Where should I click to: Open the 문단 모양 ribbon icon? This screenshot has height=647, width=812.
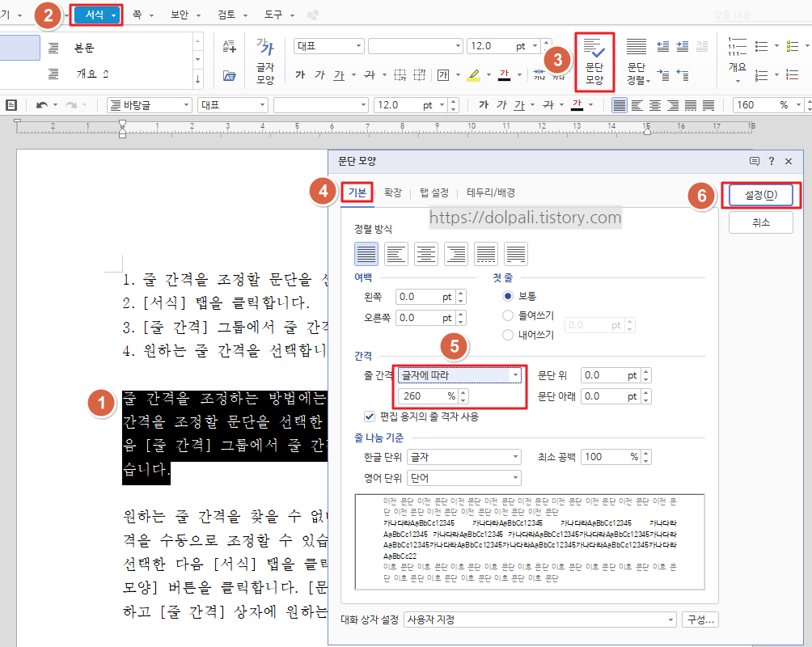[594, 61]
